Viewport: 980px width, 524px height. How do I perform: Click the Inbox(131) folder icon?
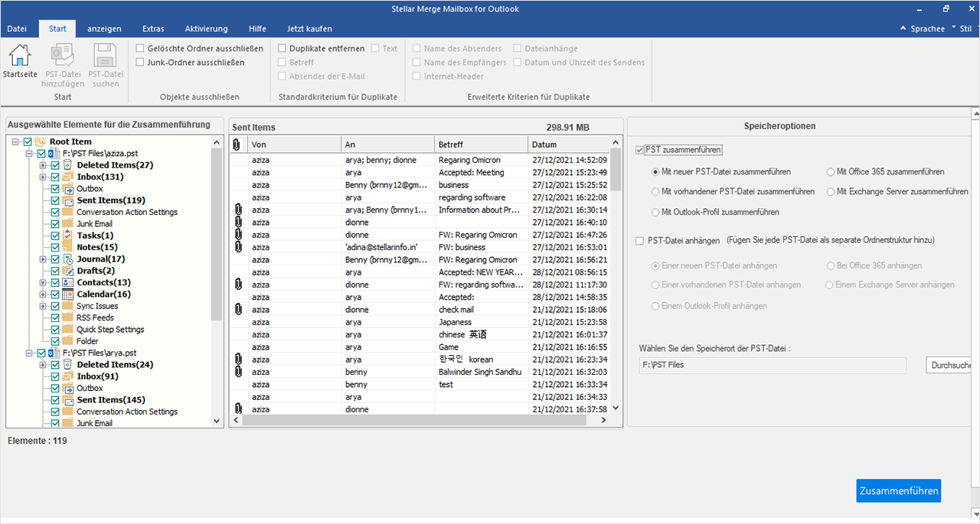pyautogui.click(x=67, y=177)
